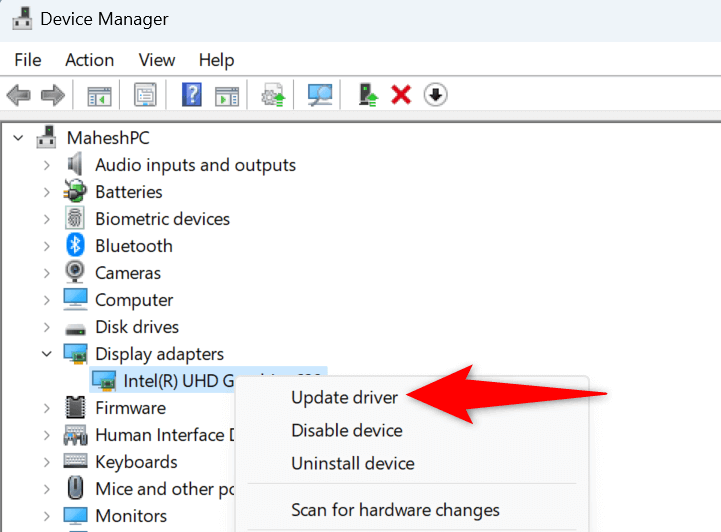The height and width of the screenshot is (532, 721).
Task: Expand the Cameras chevron
Action: click(46, 273)
